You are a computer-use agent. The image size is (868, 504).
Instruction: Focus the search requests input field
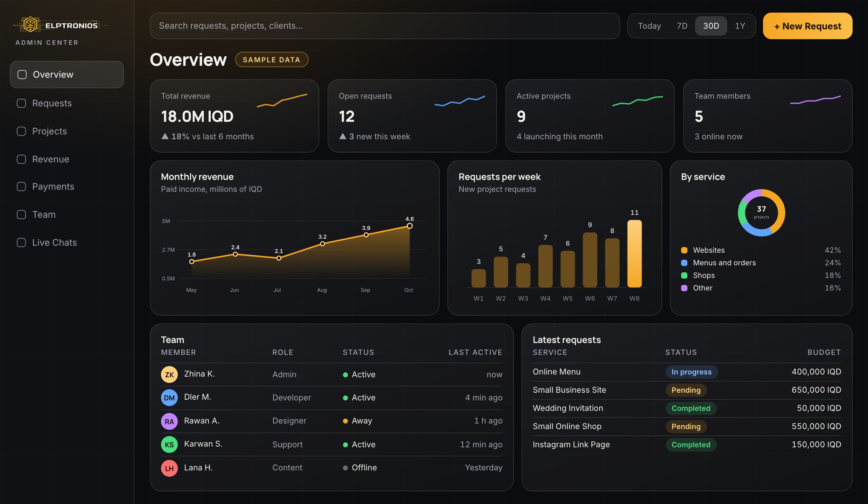[385, 26]
